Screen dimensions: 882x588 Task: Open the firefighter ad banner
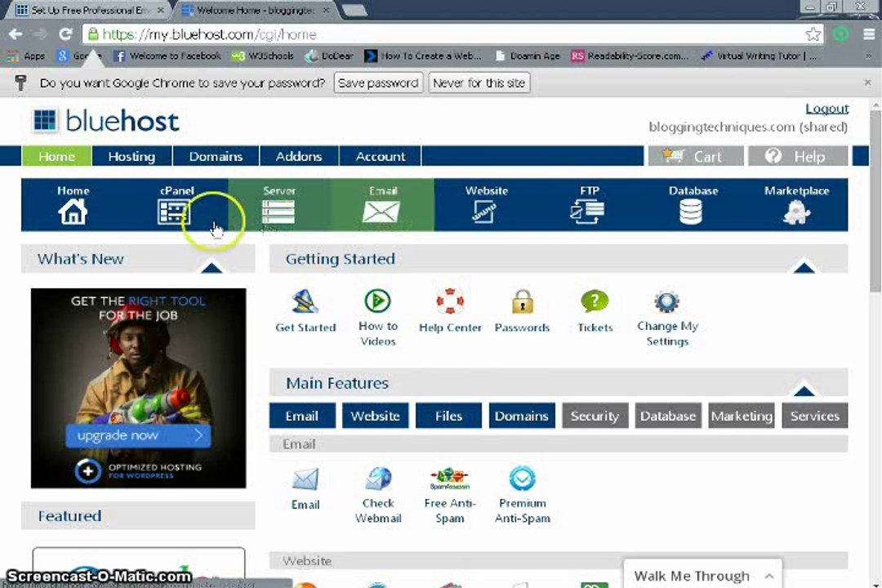pyautogui.click(x=138, y=388)
